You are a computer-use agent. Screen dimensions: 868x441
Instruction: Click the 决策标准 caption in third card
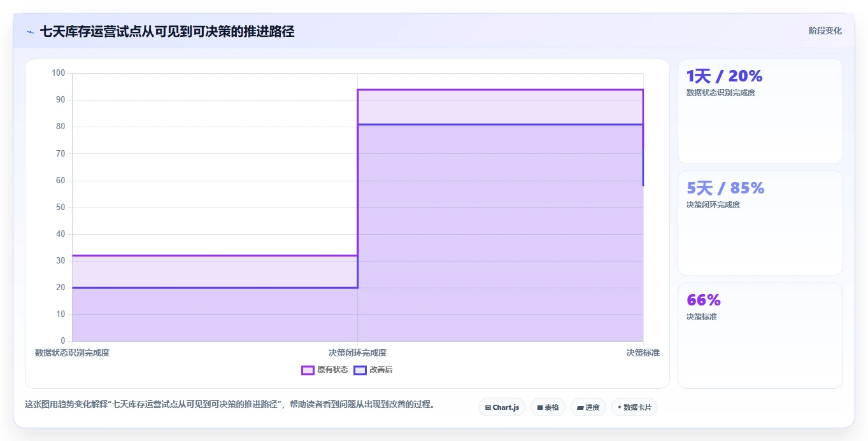(702, 317)
